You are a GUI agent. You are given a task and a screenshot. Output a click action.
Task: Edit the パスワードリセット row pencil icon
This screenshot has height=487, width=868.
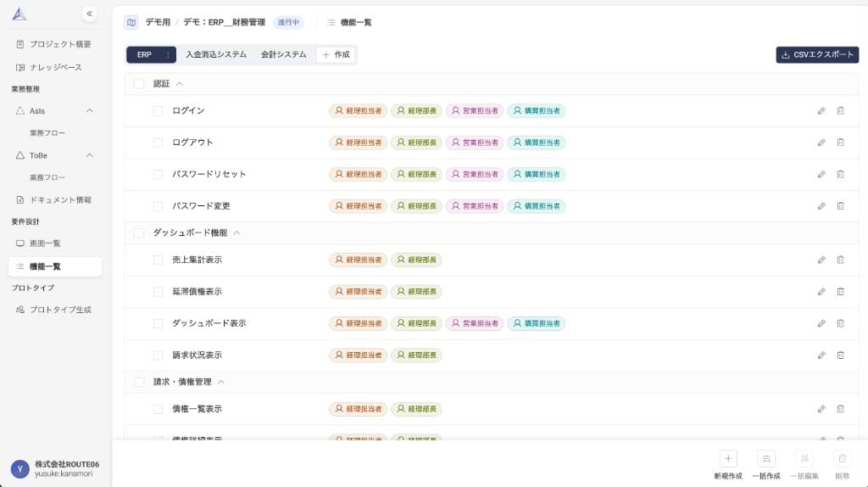(x=821, y=174)
